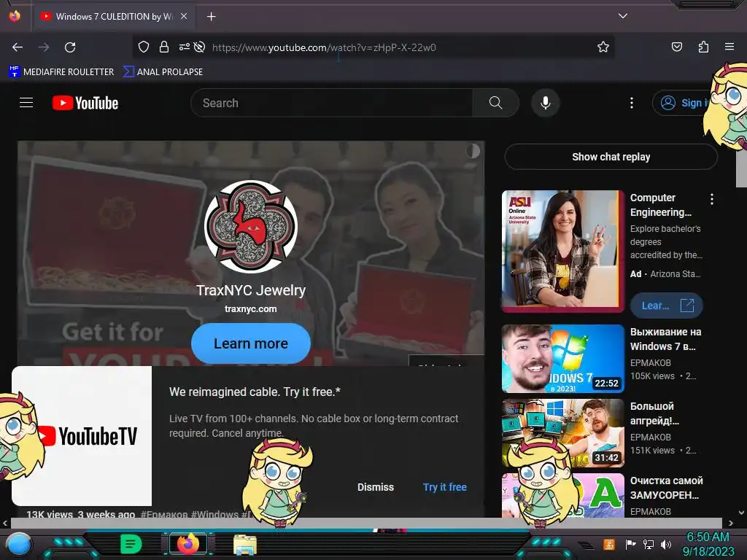Click the network tray icon
The width and height of the screenshot is (747, 560).
[649, 544]
